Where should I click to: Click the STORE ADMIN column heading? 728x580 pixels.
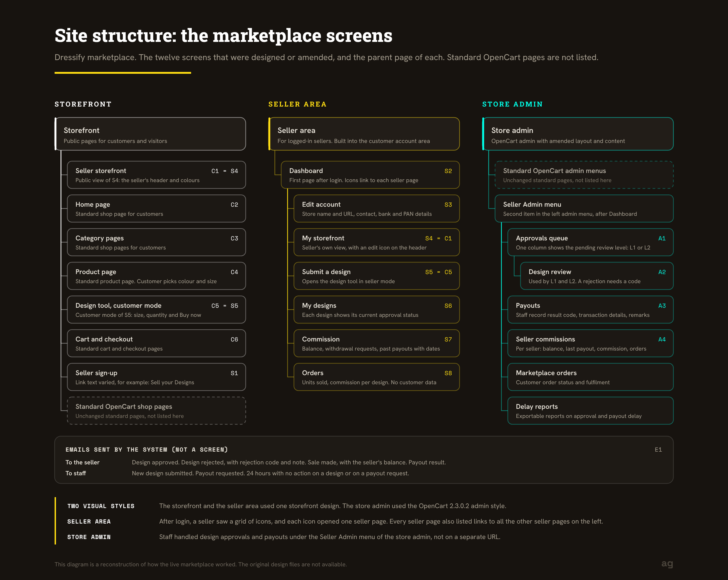[x=512, y=104]
